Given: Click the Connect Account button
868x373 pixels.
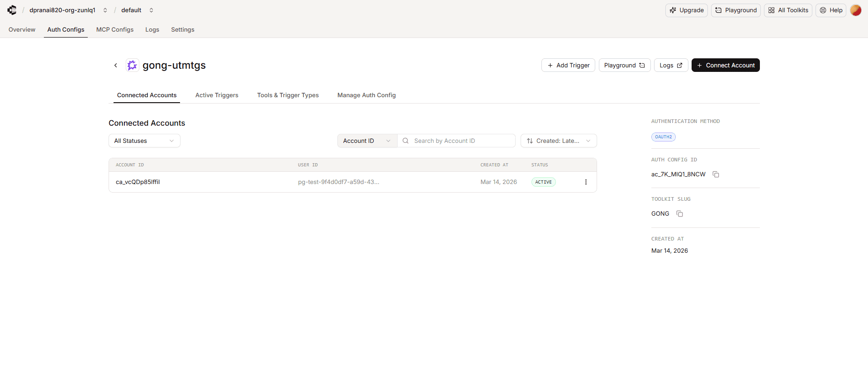Looking at the screenshot, I should 726,66.
